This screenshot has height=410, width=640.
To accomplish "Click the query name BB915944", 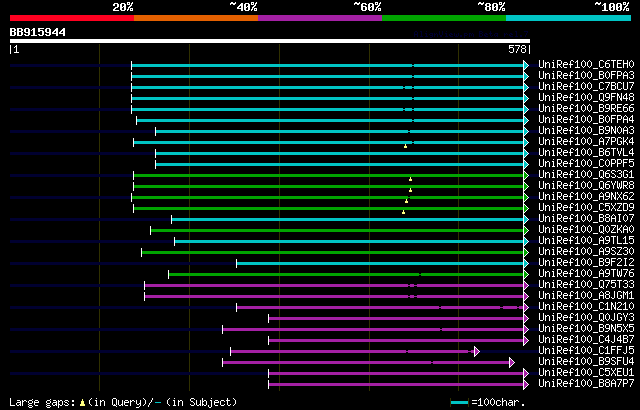I will click(x=38, y=32).
